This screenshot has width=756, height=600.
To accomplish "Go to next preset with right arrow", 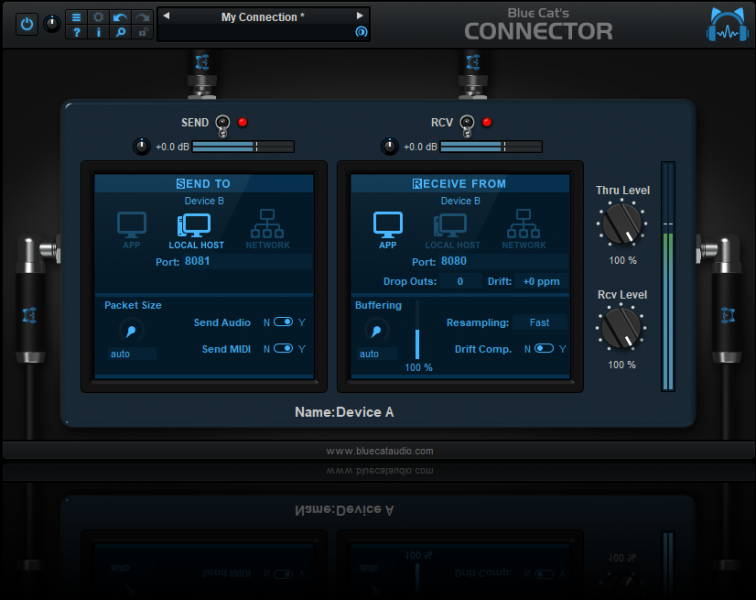I will pyautogui.click(x=360, y=15).
